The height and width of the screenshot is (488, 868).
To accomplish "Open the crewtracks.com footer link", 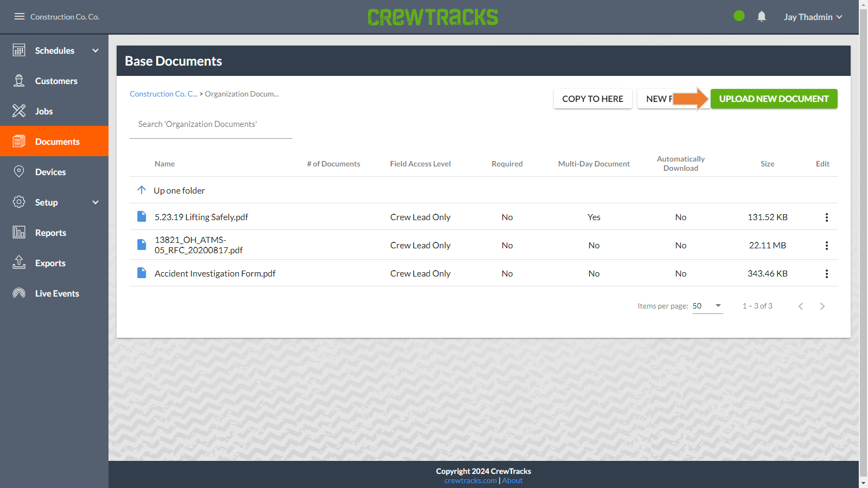I will pyautogui.click(x=470, y=480).
